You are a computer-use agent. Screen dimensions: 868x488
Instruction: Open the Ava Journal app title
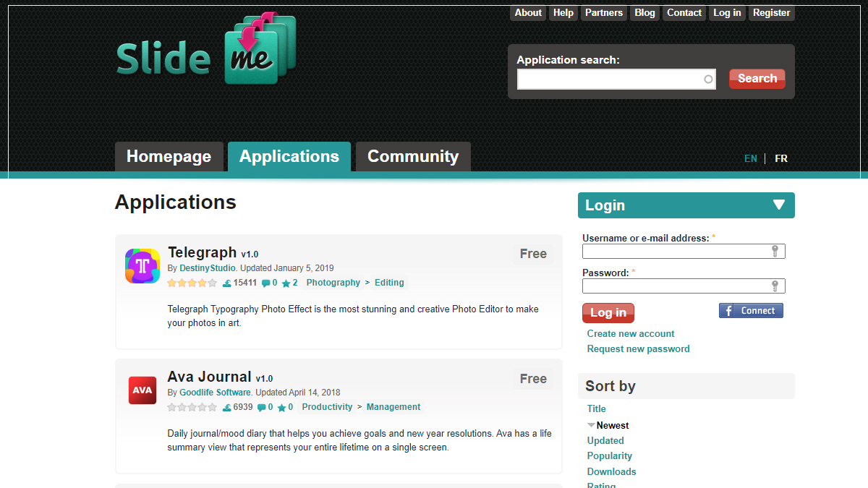click(x=210, y=377)
